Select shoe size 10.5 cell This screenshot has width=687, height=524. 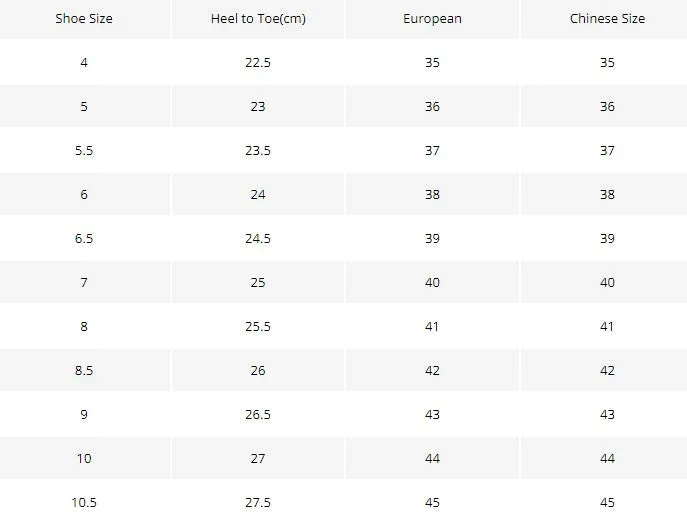tap(84, 503)
